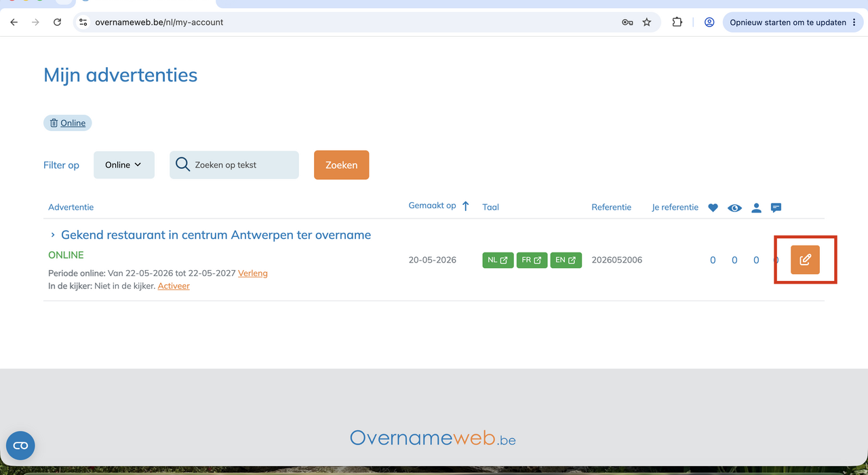The height and width of the screenshot is (475, 868).
Task: Open the browser extensions puzzle icon
Action: tap(677, 22)
